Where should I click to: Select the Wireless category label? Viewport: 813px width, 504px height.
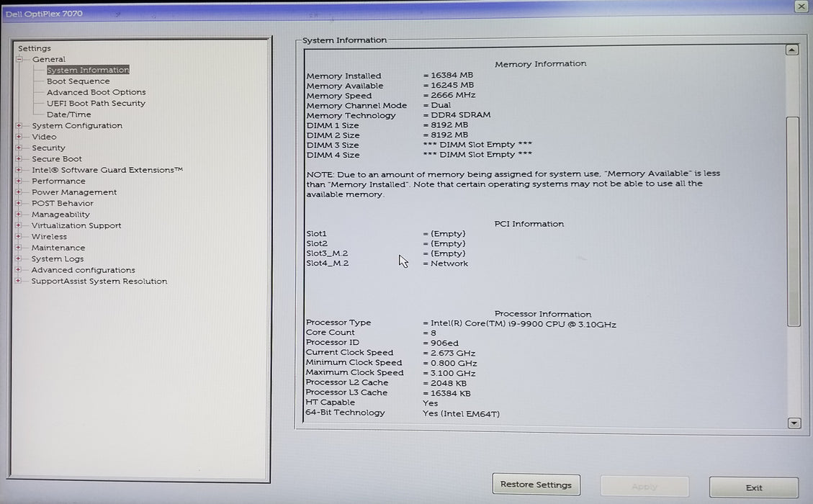coord(49,236)
